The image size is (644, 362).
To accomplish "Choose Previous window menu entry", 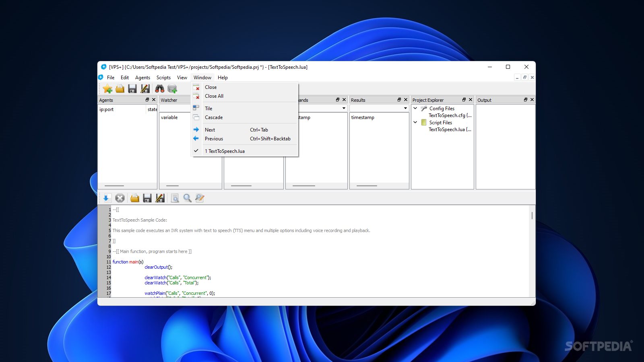I will 245,139.
